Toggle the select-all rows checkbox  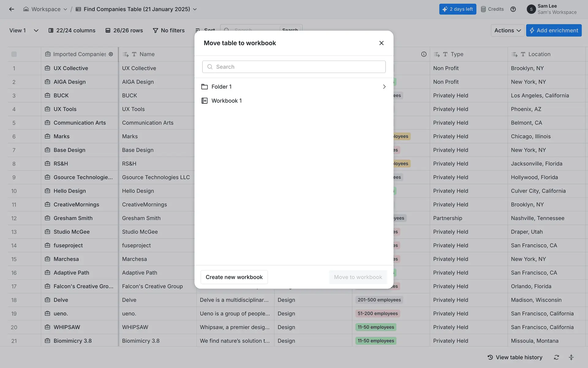tap(14, 54)
